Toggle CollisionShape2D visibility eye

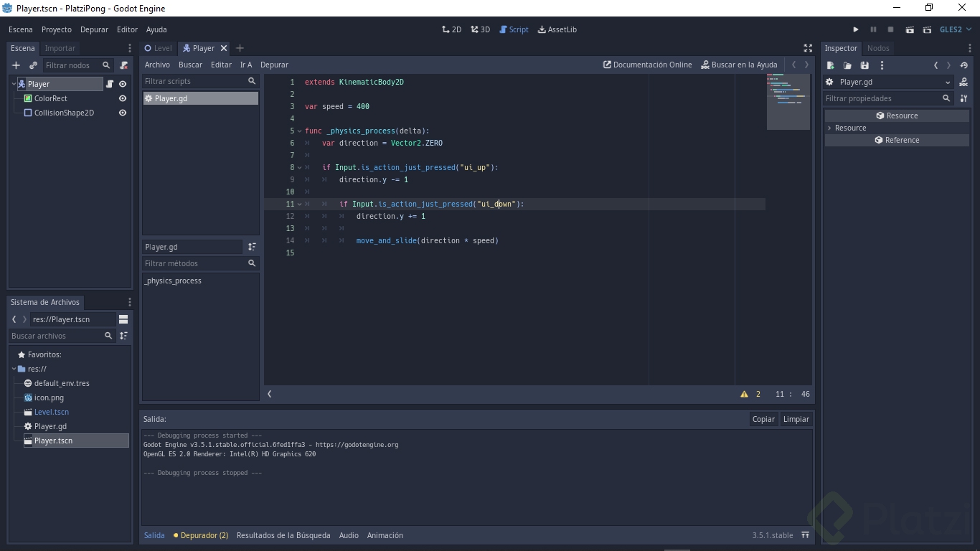123,113
